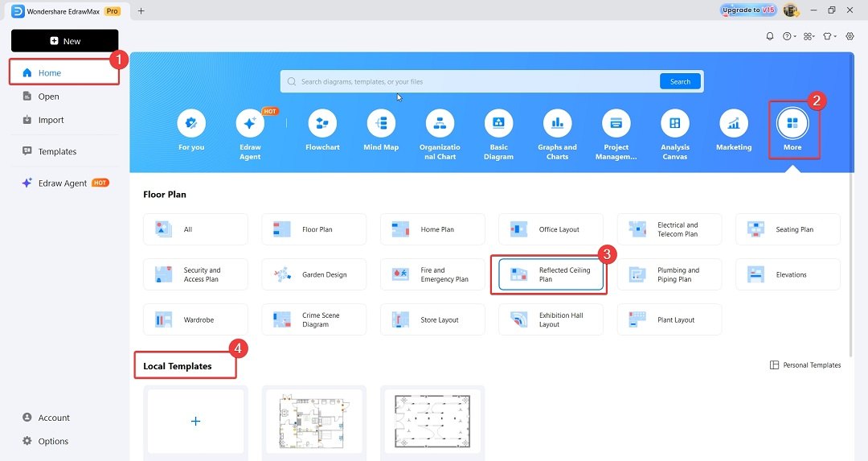Open the Store Layout tile

[432, 319]
